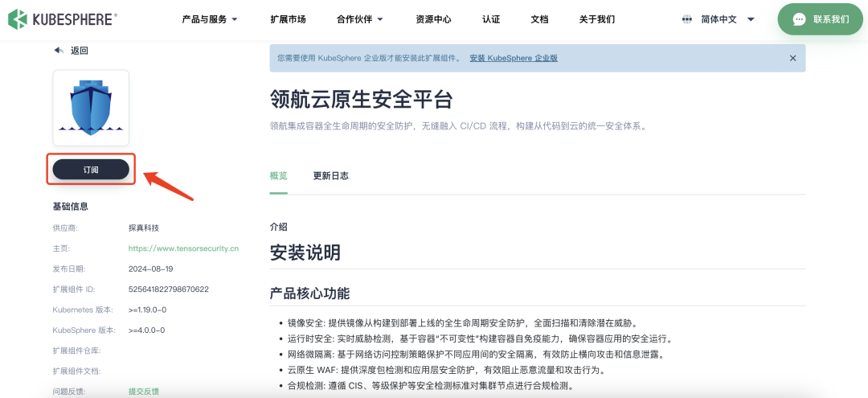
Task: Dismiss the enterprise notice banner
Action: pos(792,58)
